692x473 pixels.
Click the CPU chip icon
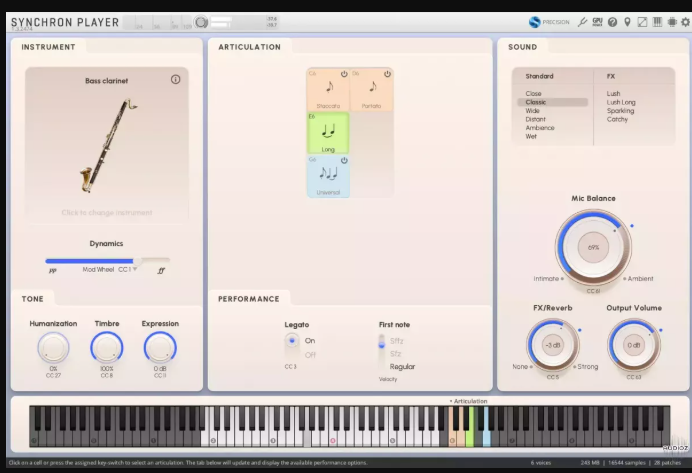[672, 22]
